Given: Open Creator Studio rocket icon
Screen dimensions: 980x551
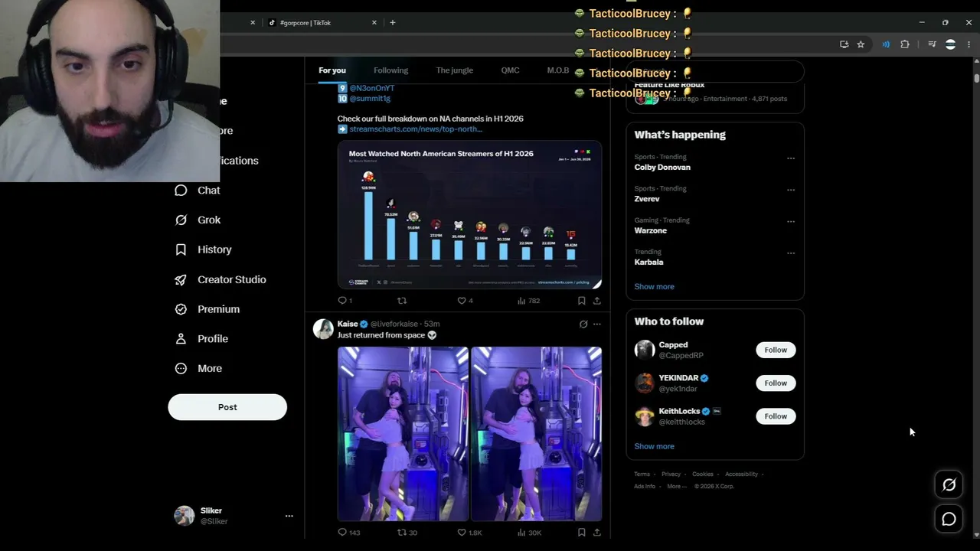Looking at the screenshot, I should coord(181,279).
